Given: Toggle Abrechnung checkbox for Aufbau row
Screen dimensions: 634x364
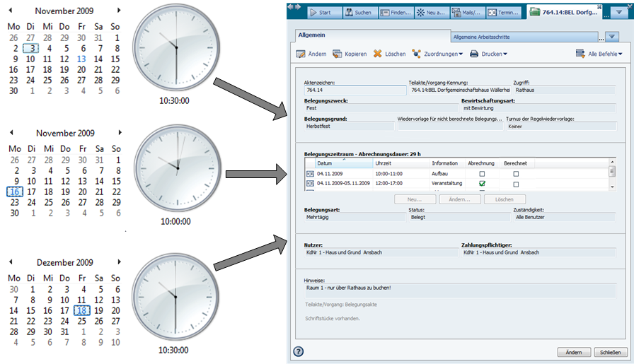Looking at the screenshot, I should coord(482,173).
